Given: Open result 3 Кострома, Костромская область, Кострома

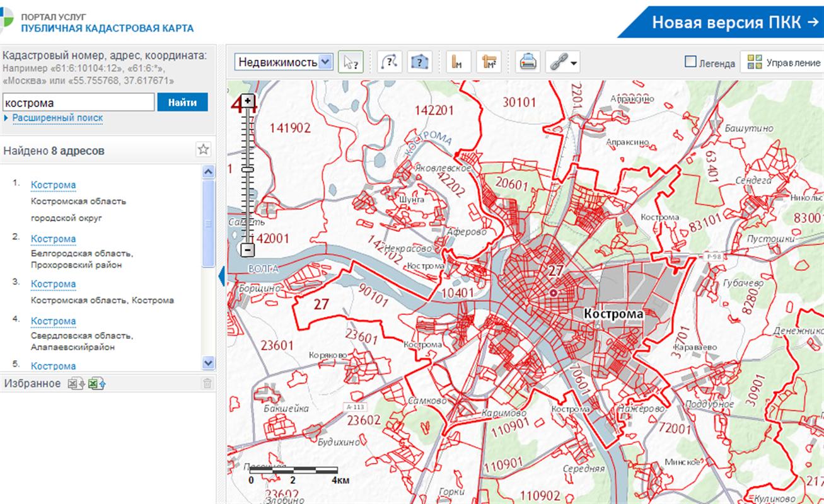Looking at the screenshot, I should [54, 284].
